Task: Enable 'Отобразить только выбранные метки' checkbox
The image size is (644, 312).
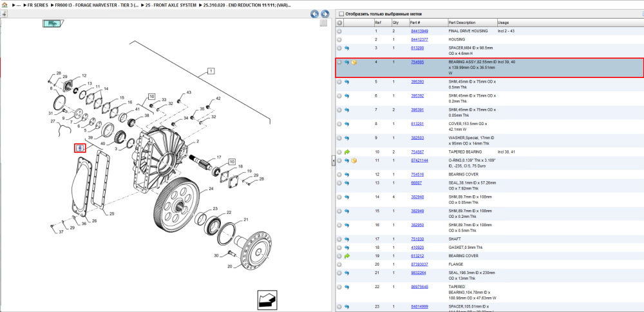Action: click(x=341, y=14)
